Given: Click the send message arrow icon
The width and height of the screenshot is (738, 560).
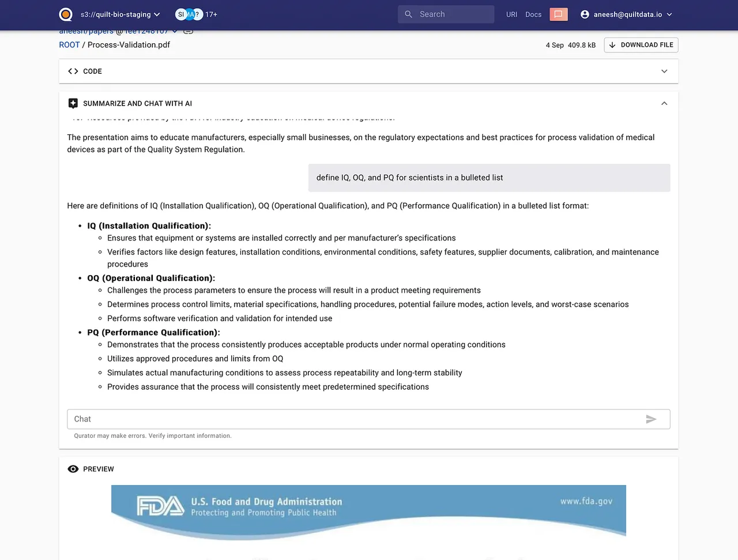Looking at the screenshot, I should tap(651, 419).
